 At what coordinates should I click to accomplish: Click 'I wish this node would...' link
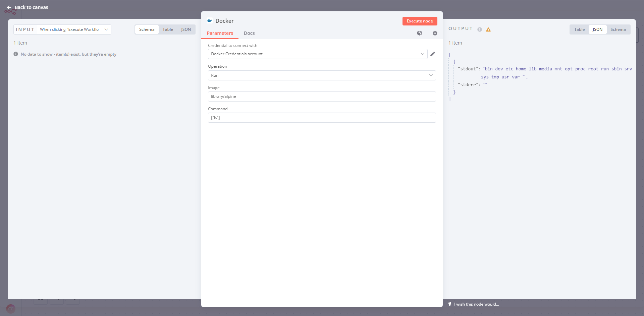click(477, 304)
